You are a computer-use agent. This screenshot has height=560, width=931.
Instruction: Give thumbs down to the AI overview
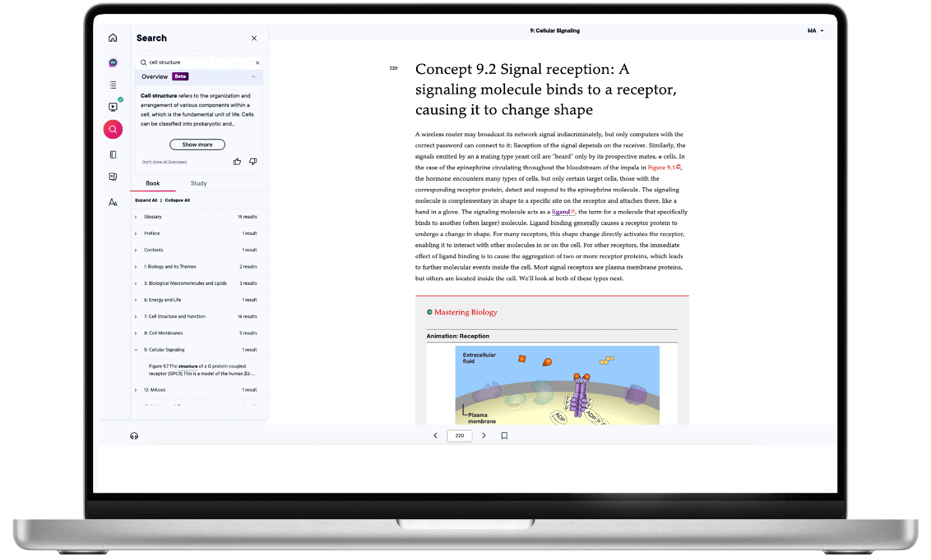[x=253, y=162]
